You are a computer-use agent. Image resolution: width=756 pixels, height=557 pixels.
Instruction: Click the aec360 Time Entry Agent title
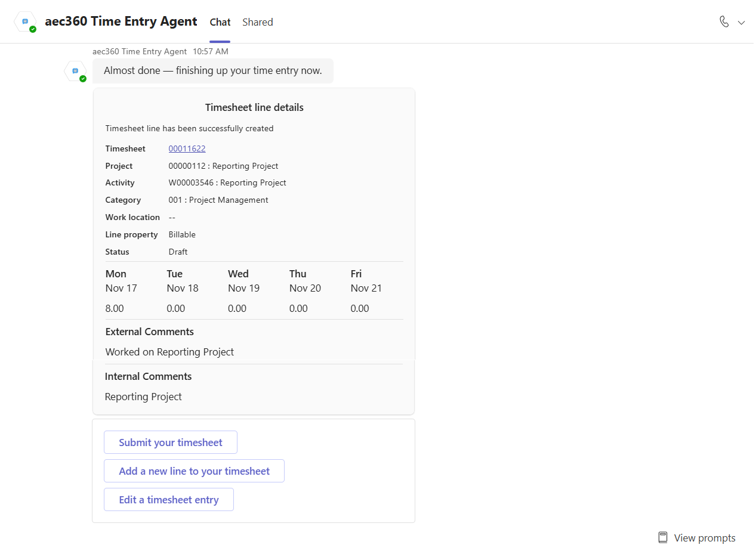tap(121, 21)
